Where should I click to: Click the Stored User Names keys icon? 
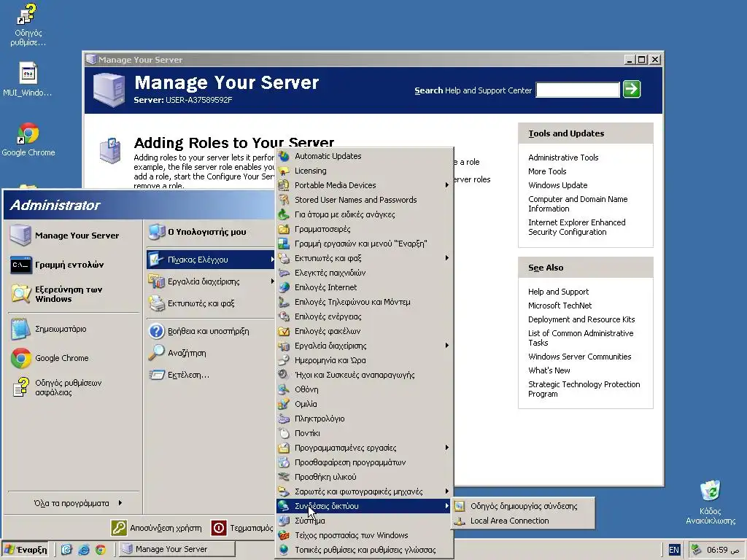[284, 200]
